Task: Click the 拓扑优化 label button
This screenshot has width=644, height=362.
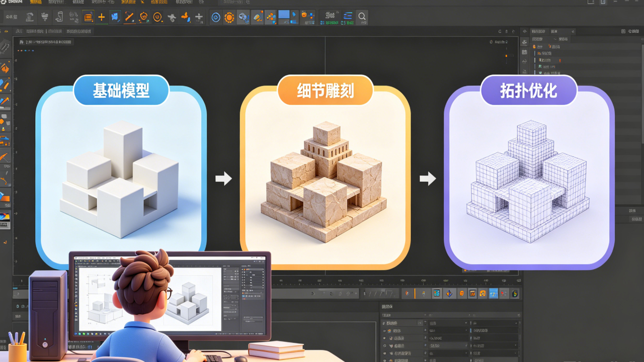Action: (528, 90)
